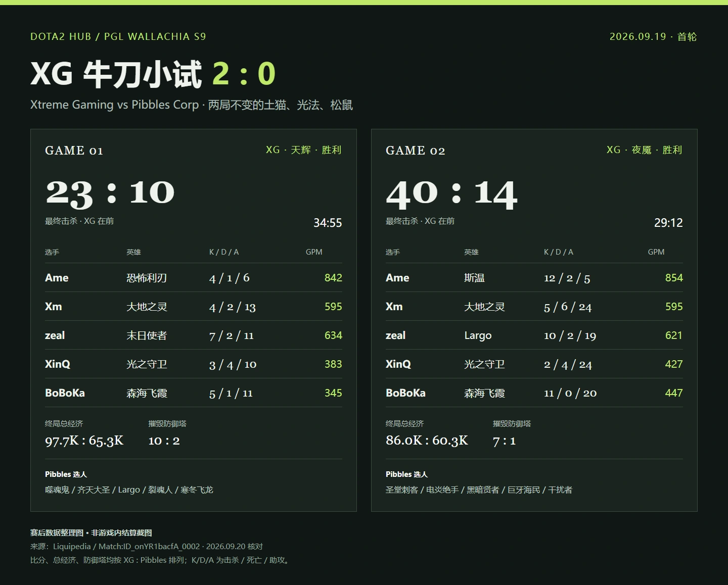Image resolution: width=728 pixels, height=585 pixels.
Task: Click the tower count 7 : 1
Action: pos(505,441)
